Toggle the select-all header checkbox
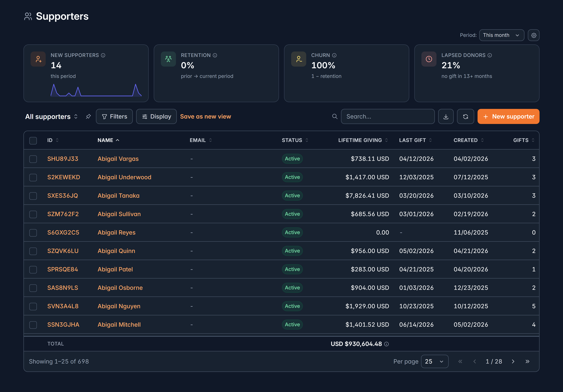This screenshot has width=563, height=392. [x=33, y=140]
